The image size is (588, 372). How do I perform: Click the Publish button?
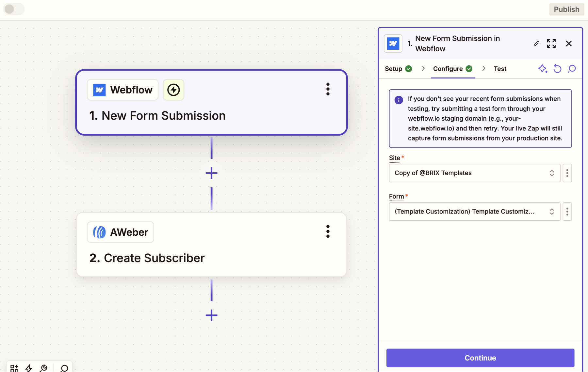point(566,9)
